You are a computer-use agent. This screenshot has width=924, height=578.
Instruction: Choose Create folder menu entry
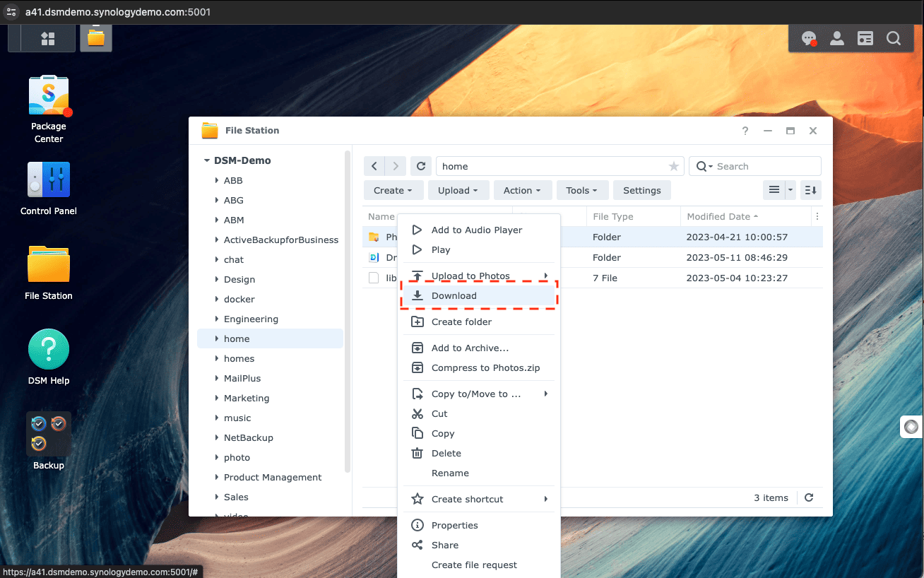pyautogui.click(x=479, y=322)
